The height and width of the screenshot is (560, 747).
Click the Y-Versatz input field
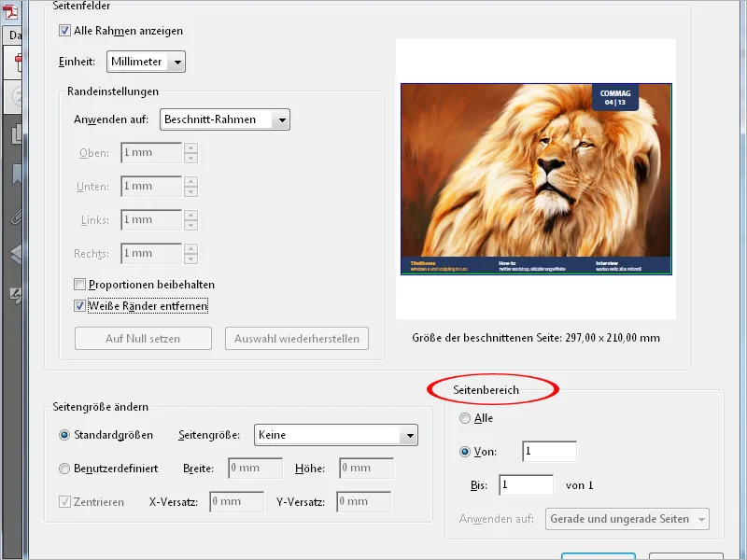(363, 502)
